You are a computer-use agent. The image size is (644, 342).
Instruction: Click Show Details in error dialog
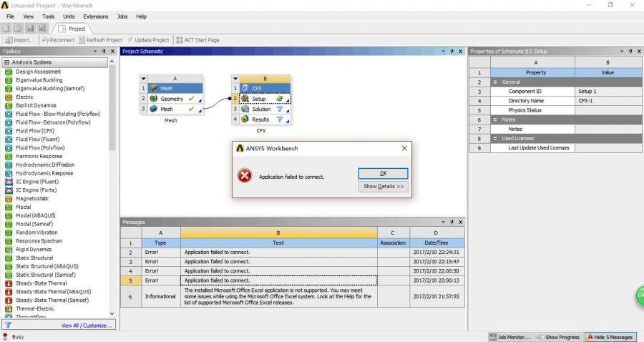(384, 187)
